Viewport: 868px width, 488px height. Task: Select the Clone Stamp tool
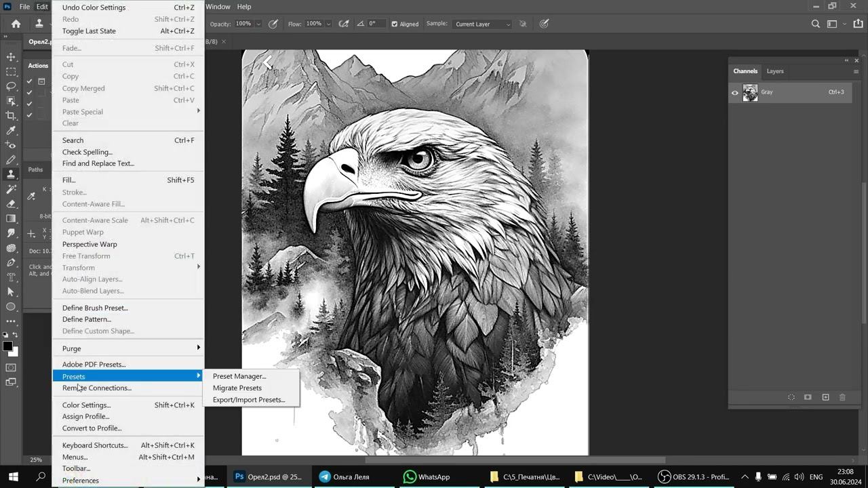pyautogui.click(x=11, y=174)
